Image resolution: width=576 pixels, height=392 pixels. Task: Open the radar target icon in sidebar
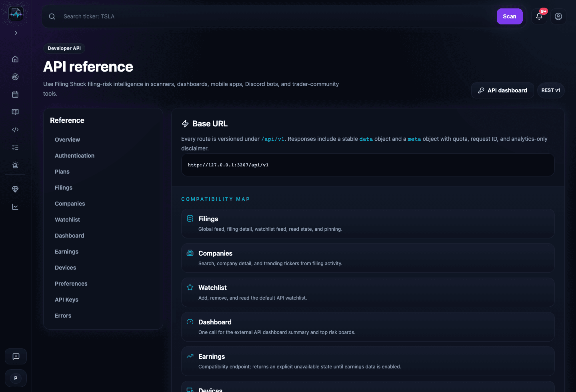pyautogui.click(x=15, y=77)
